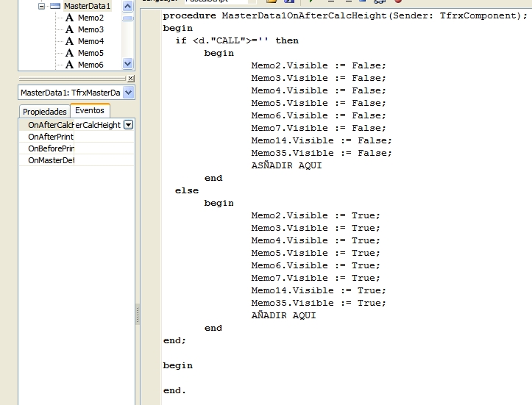
Task: Switch to the Eventos tab
Action: click(x=90, y=111)
